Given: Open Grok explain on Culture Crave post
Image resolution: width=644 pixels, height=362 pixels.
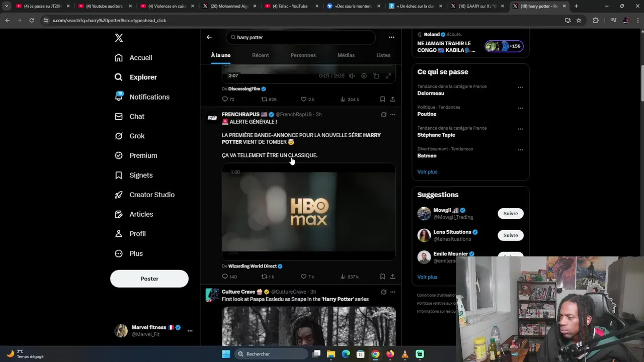Looking at the screenshot, I should click(x=383, y=292).
